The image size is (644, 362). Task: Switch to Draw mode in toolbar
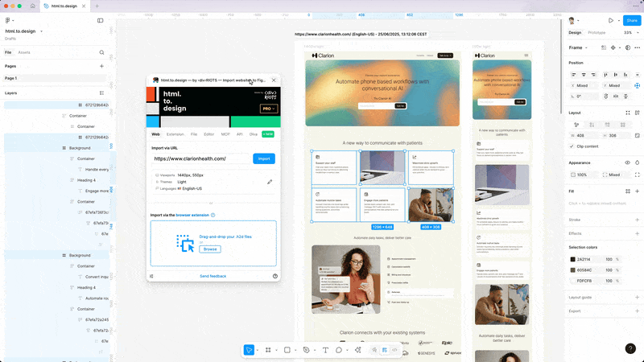374,350
